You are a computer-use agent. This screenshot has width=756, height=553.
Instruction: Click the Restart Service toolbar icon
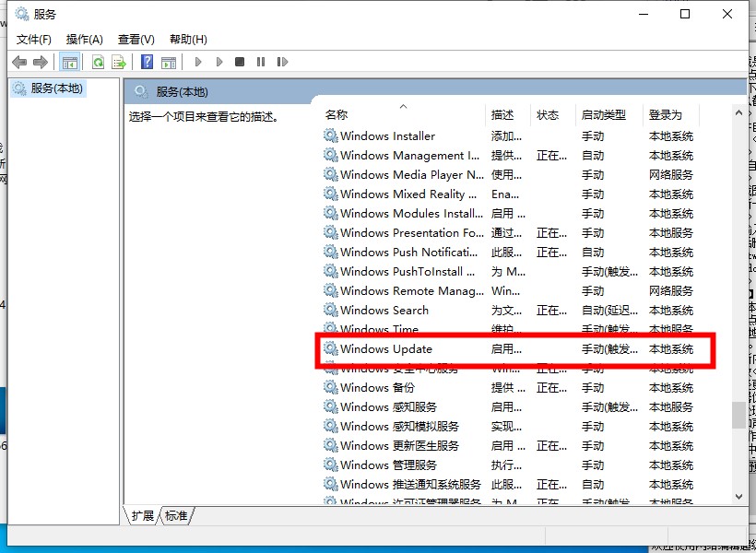tap(281, 62)
